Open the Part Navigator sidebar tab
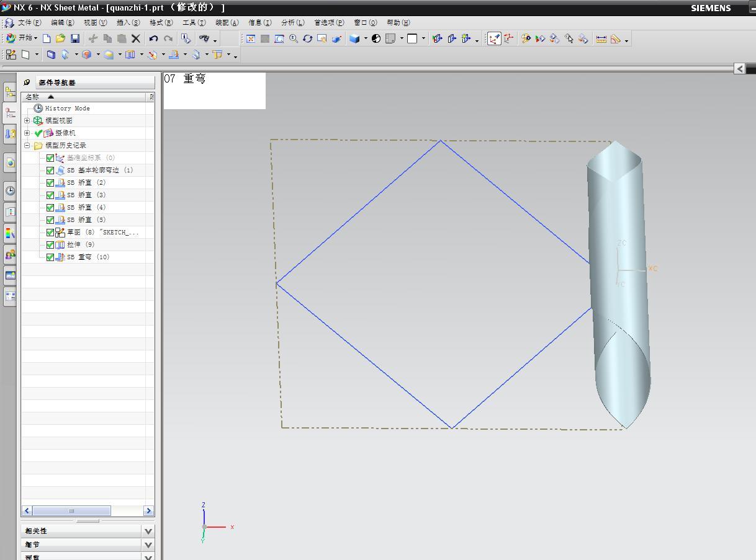Image resolution: width=756 pixels, height=560 pixels. 10,113
